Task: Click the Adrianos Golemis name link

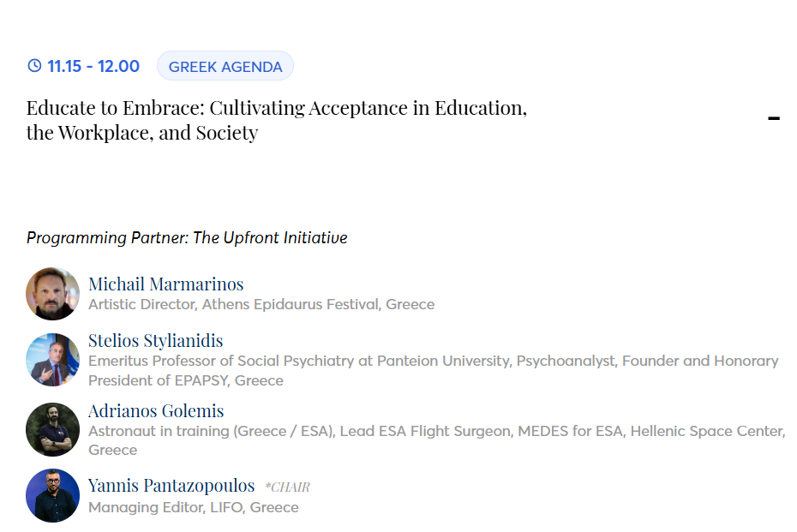Action: (156, 410)
